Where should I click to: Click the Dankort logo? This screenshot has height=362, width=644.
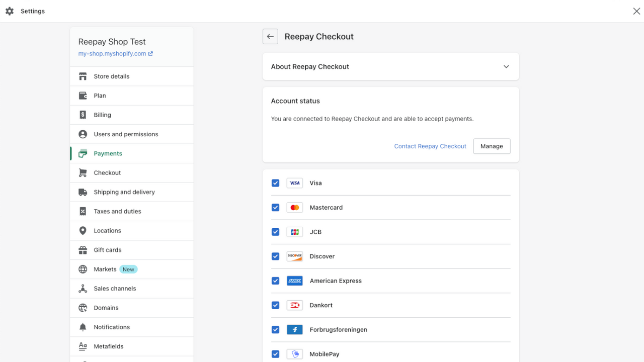point(295,305)
